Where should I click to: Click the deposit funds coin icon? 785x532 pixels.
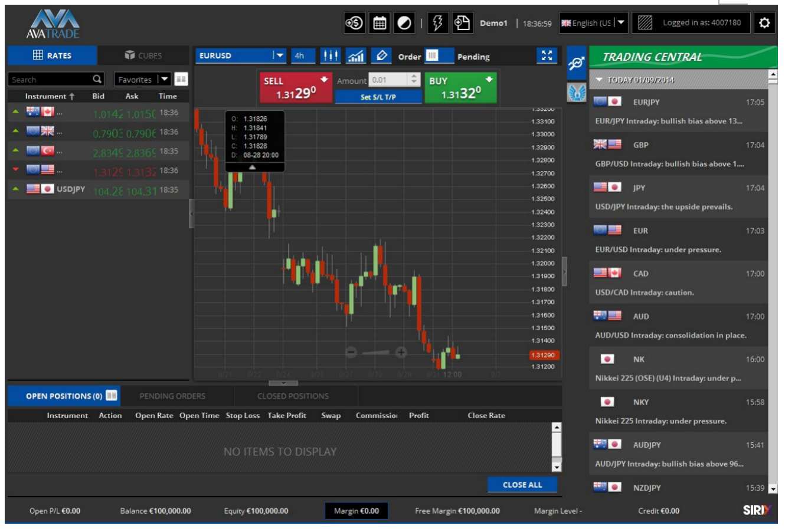pyautogui.click(x=354, y=23)
